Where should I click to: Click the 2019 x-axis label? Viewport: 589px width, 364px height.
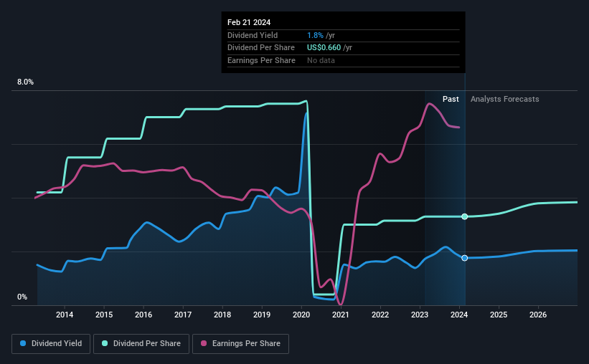(x=262, y=315)
